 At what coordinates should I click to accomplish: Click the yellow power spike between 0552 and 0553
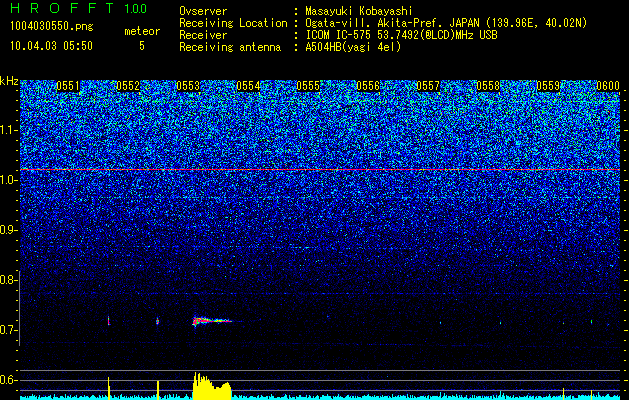pyautogui.click(x=158, y=390)
